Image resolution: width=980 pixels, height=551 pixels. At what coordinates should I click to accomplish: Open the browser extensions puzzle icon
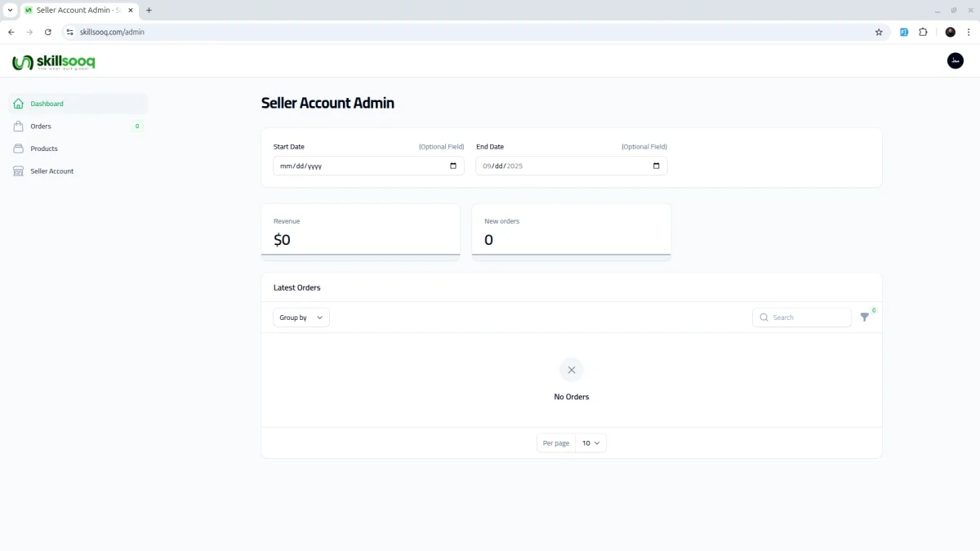tap(923, 32)
